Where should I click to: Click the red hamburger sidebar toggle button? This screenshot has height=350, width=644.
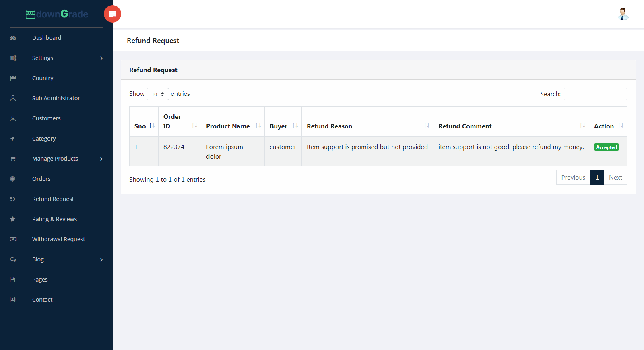[112, 14]
